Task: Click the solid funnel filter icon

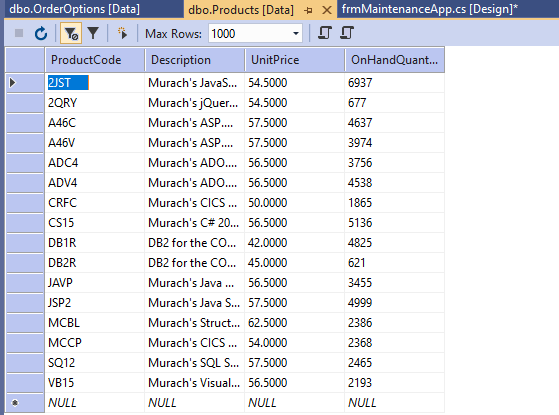Action: [93, 34]
